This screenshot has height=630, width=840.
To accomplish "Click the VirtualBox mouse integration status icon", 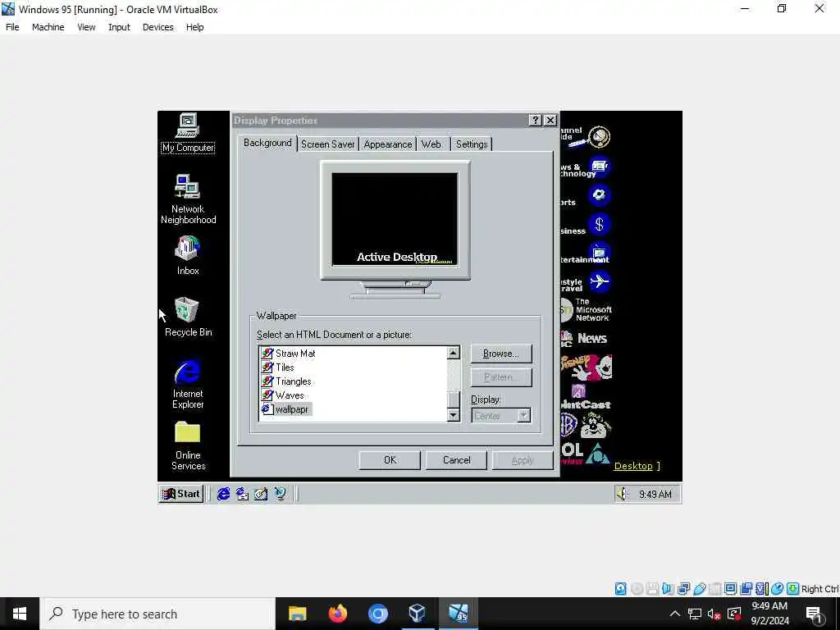I will pos(778,589).
